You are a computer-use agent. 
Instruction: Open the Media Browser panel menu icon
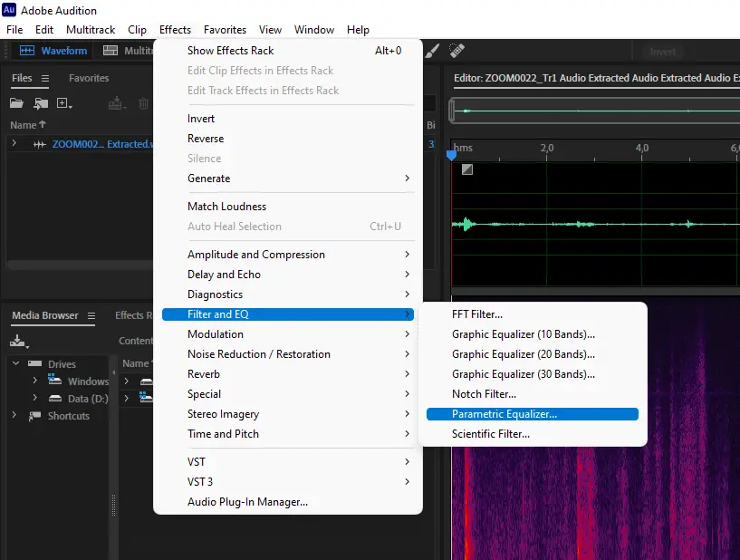[91, 316]
